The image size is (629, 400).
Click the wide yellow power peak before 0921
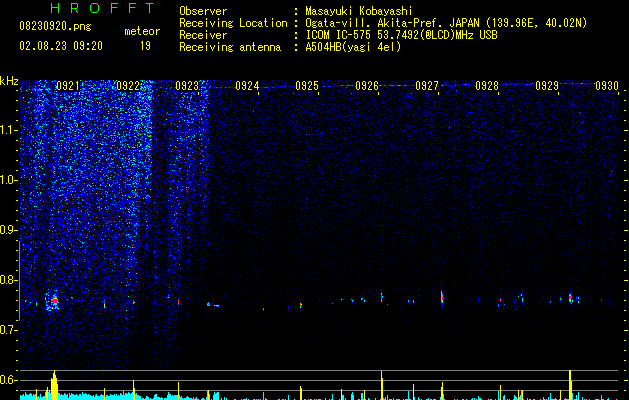(x=54, y=385)
